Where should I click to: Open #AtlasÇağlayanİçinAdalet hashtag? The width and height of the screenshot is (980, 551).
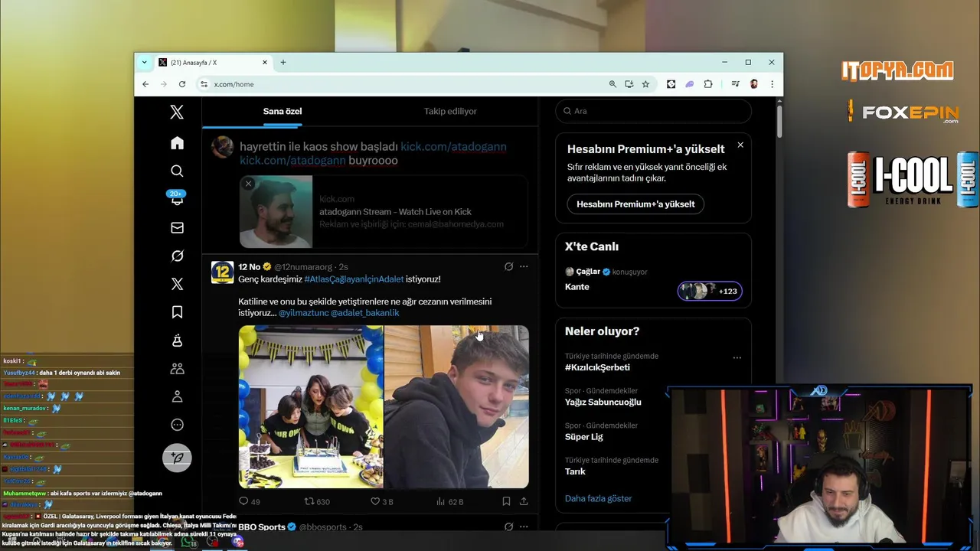(x=353, y=279)
